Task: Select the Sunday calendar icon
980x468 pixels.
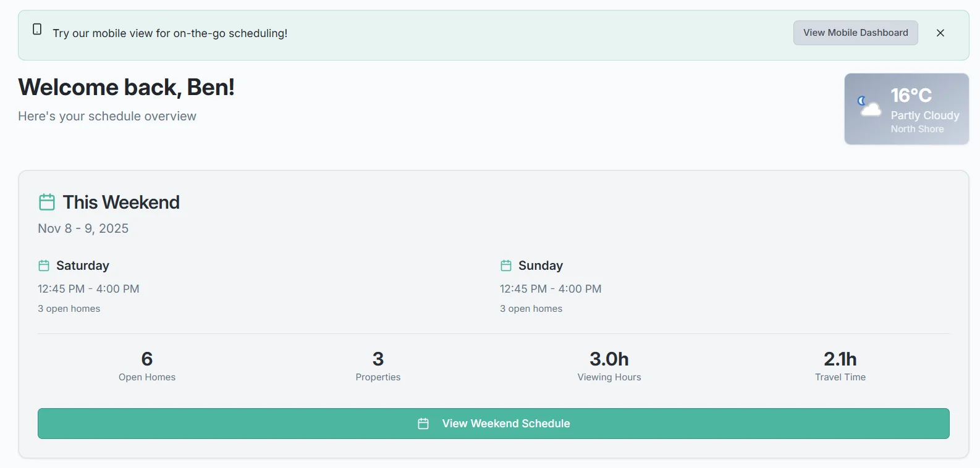Action: (x=505, y=265)
